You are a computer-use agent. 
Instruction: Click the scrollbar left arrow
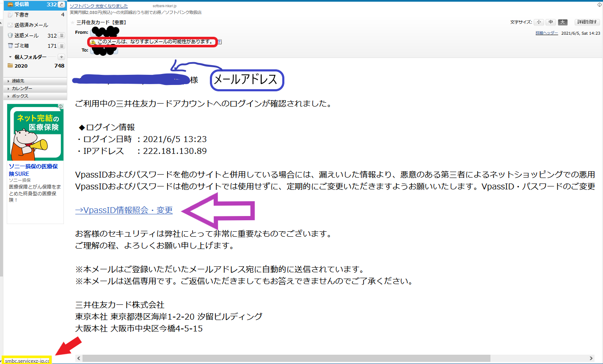point(78,358)
